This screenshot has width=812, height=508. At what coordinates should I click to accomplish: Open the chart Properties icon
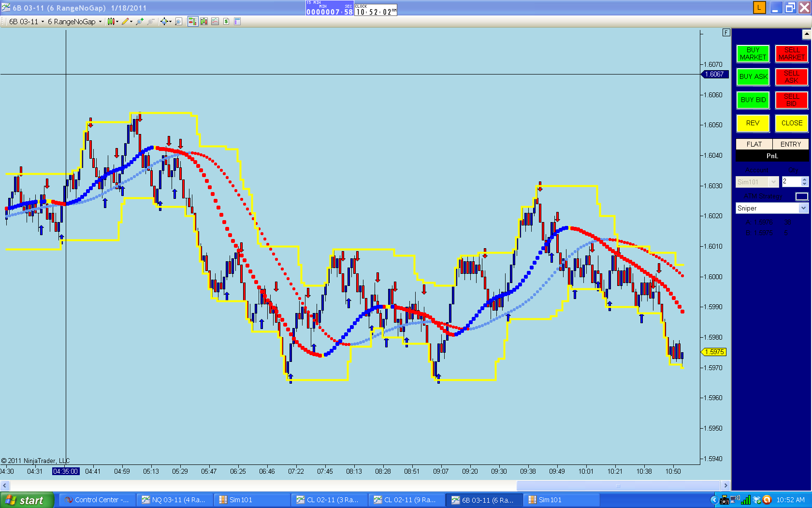(x=237, y=21)
